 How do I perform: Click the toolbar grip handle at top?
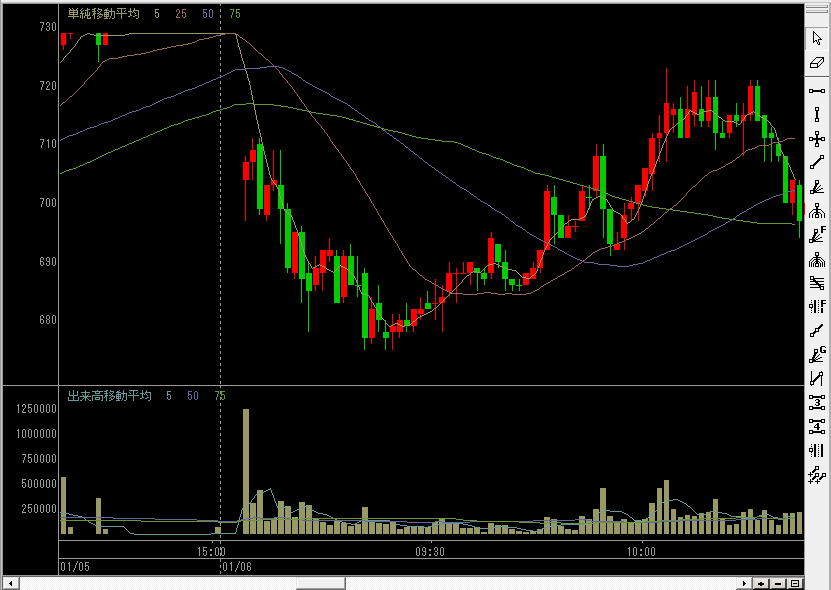point(817,10)
